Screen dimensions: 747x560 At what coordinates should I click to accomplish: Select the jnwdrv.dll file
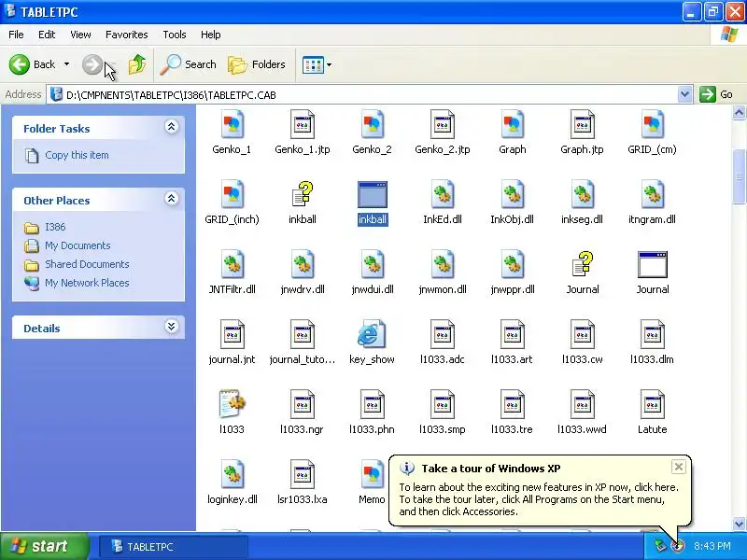pos(302,273)
